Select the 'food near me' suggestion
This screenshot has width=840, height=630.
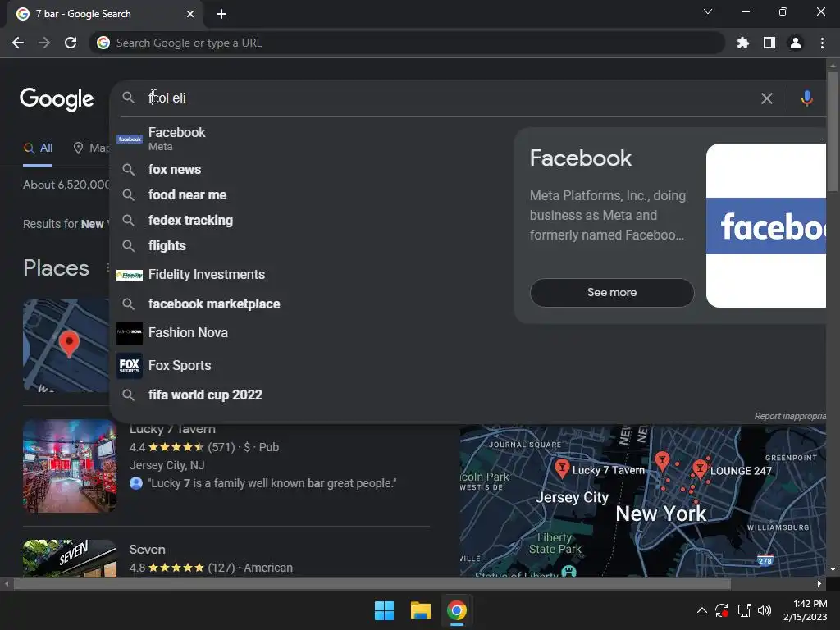311,194
